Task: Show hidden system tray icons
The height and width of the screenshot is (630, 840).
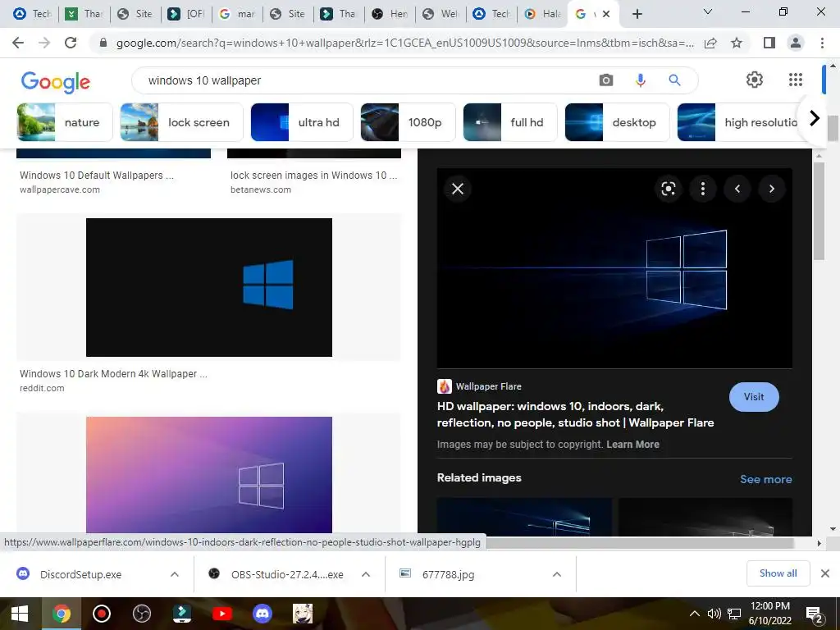Action: tap(694, 614)
